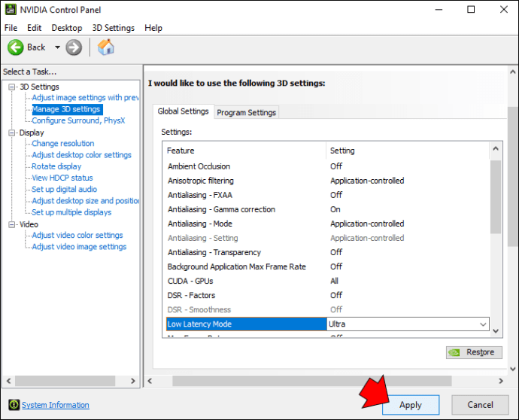
Task: Select the Global Settings tab
Action: coord(183,111)
